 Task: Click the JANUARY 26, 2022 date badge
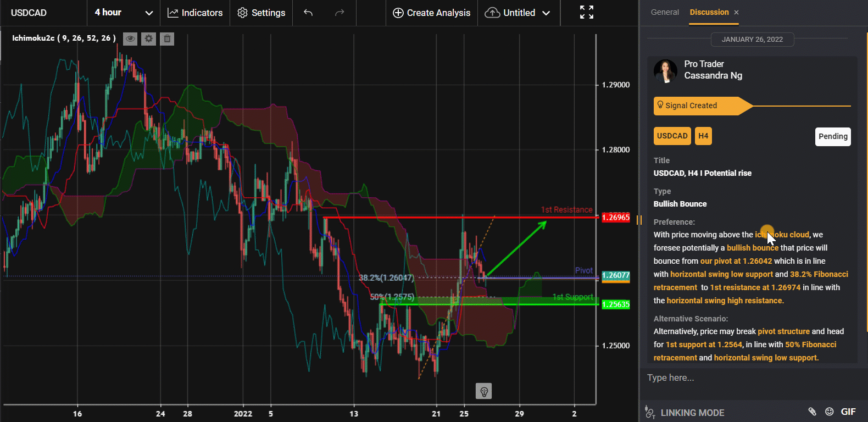point(752,39)
